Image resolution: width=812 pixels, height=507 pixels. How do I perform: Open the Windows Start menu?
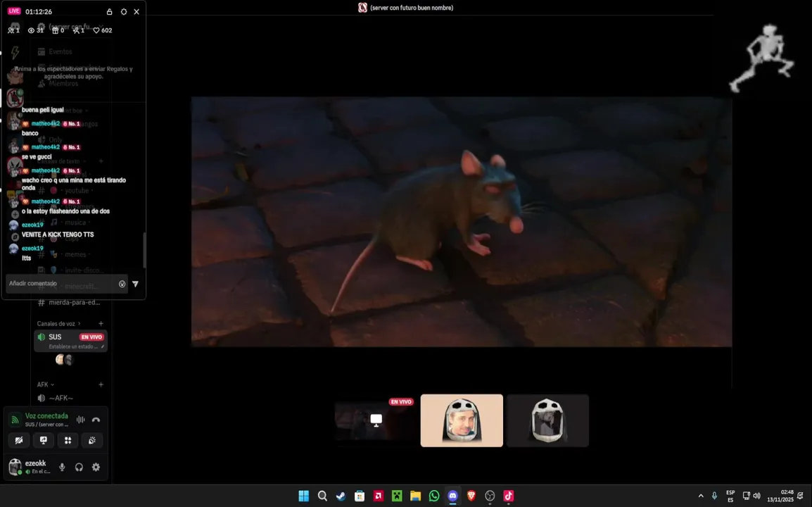click(303, 496)
